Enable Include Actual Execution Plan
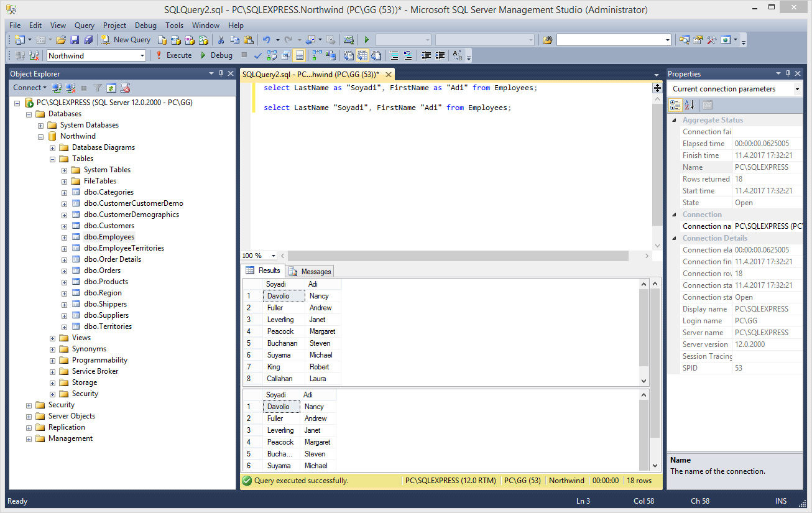The width and height of the screenshot is (812, 513). tap(315, 55)
